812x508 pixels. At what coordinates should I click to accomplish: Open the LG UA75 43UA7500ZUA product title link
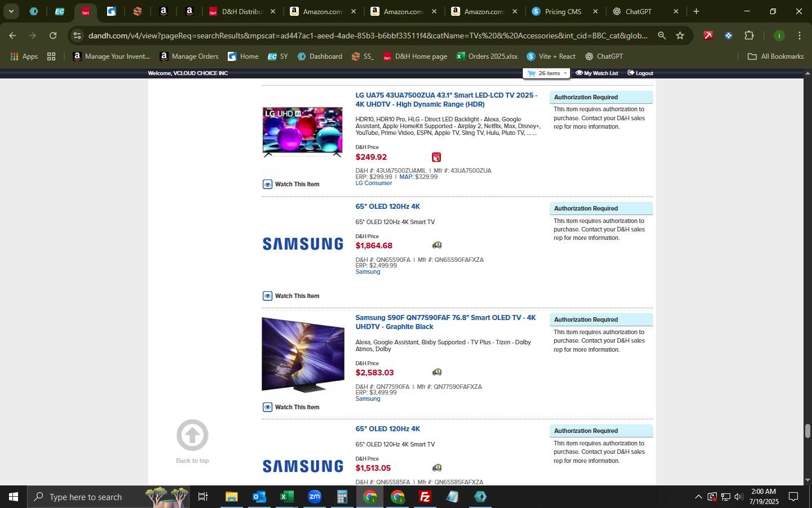[x=446, y=100]
